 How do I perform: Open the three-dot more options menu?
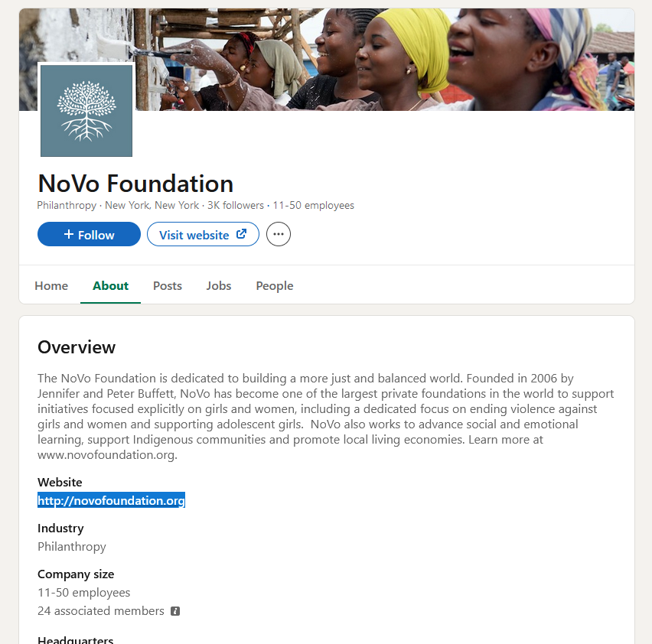point(279,234)
